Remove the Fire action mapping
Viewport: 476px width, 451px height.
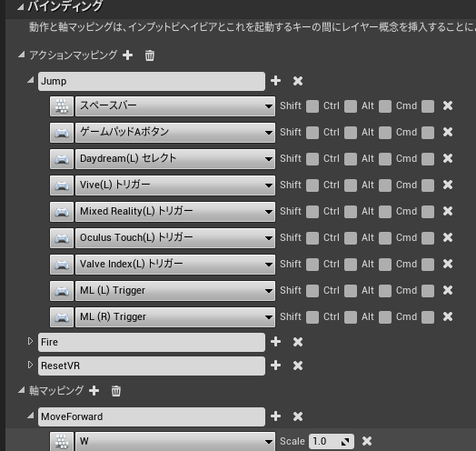coord(298,342)
